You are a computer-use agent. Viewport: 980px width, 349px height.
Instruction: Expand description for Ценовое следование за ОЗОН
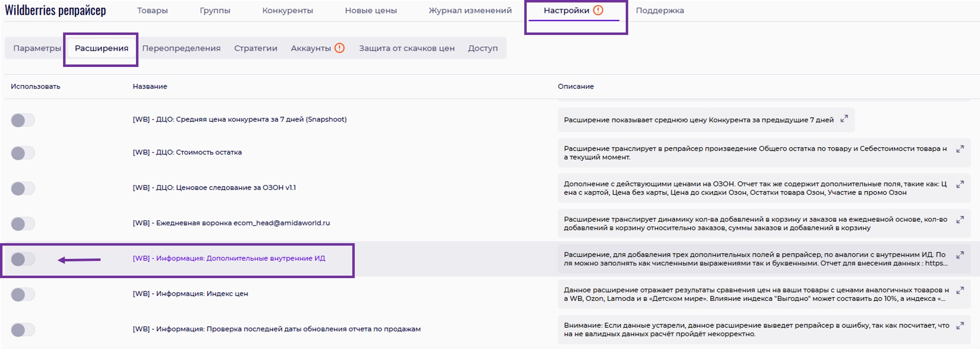coord(960,185)
